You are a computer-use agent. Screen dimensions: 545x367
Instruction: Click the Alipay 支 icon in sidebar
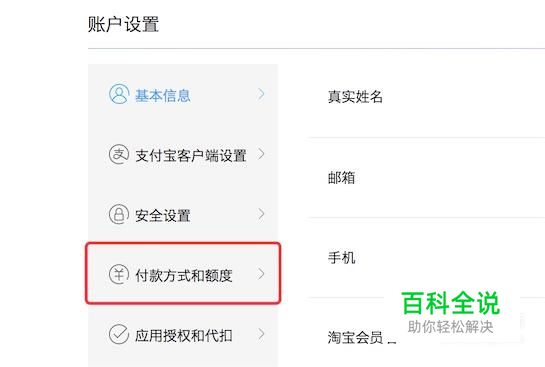(x=119, y=154)
